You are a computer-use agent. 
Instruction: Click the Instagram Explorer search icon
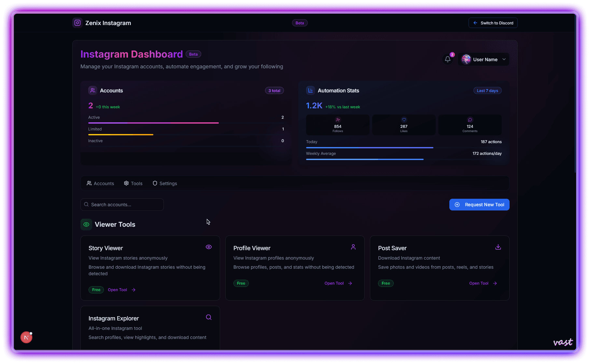tap(209, 317)
